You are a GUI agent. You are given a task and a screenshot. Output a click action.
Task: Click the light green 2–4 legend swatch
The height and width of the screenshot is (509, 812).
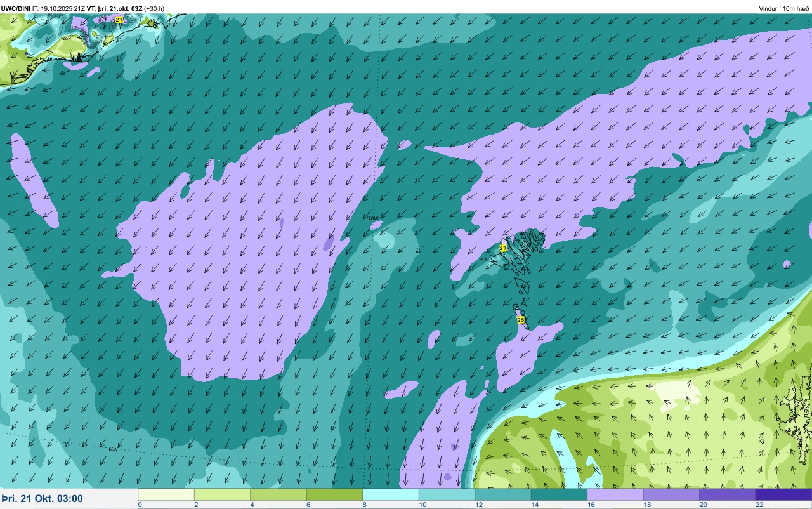point(222,494)
